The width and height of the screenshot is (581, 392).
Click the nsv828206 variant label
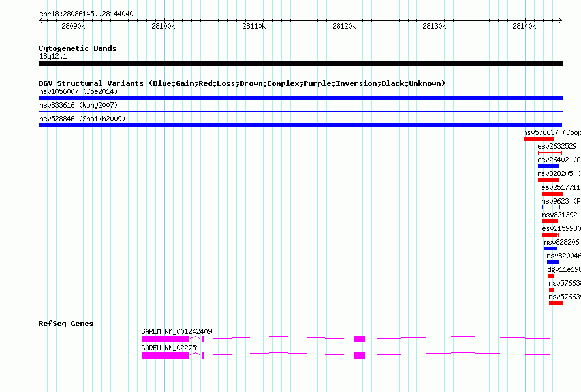561,242
